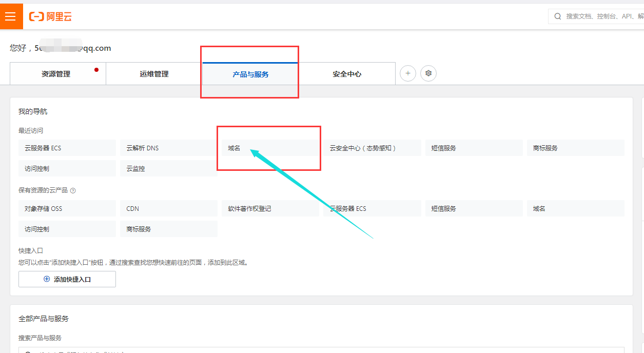Open 云安全中心（态势感知）
This screenshot has width=644, height=353.
pos(372,148)
